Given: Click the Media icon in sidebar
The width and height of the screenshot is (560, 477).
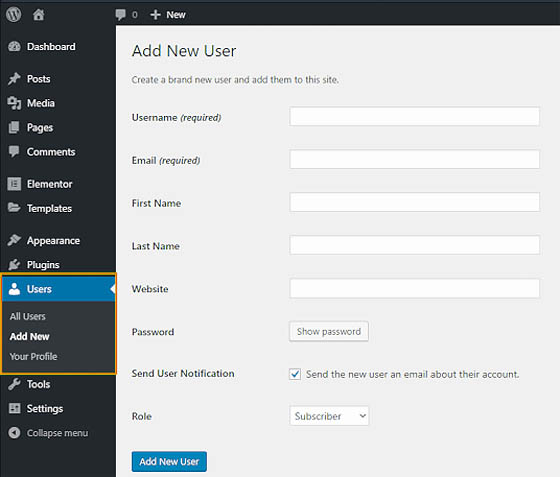Looking at the screenshot, I should click(x=14, y=103).
